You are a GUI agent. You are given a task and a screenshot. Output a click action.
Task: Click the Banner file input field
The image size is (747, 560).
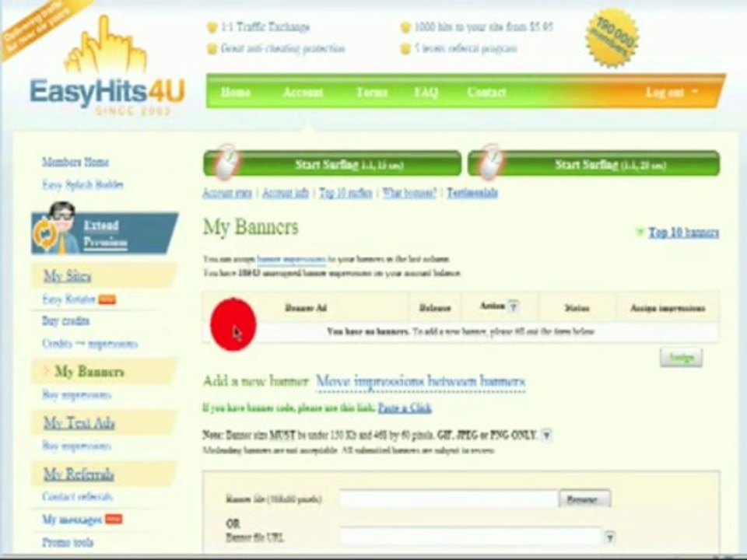[448, 499]
